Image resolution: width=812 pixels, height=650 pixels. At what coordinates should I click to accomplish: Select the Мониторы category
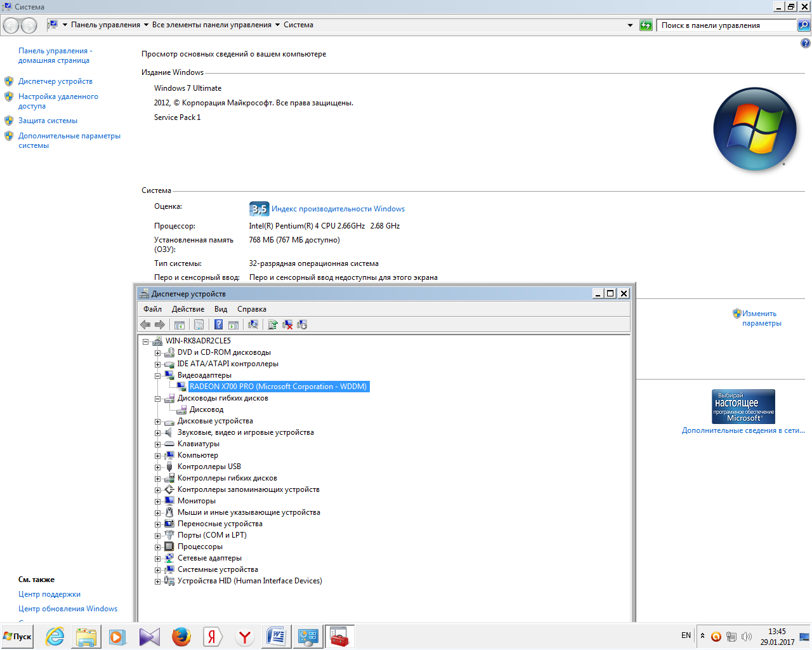coord(197,501)
